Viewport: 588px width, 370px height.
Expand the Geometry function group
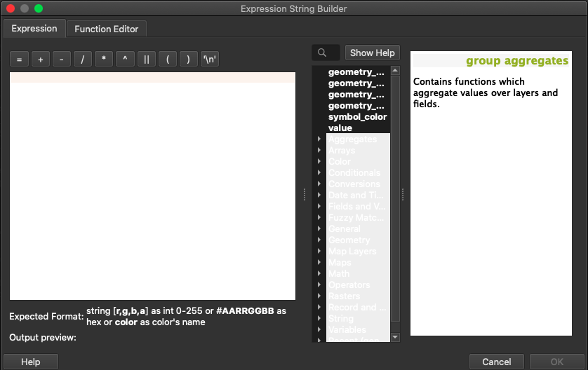[319, 240]
